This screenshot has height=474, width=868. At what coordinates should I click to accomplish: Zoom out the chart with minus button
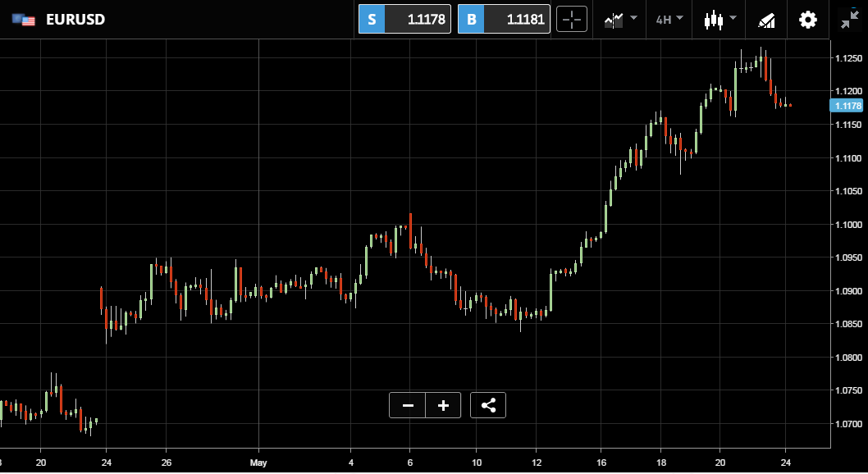408,405
